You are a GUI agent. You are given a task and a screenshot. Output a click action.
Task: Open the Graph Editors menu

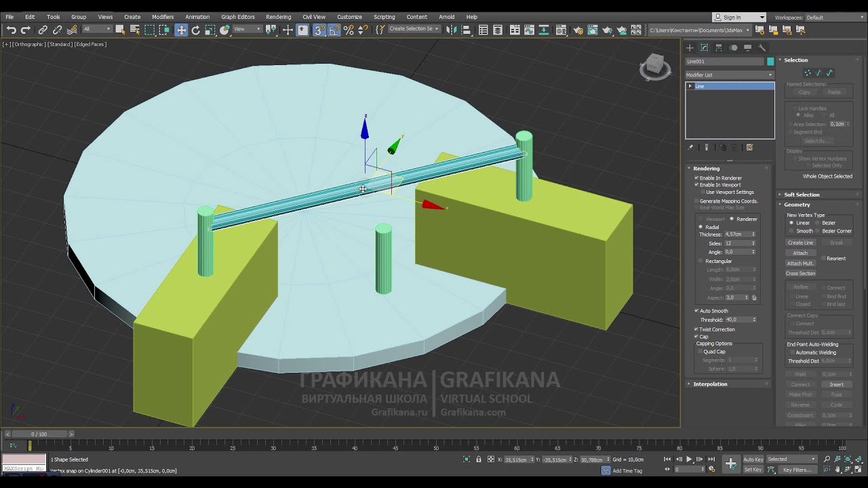[237, 17]
